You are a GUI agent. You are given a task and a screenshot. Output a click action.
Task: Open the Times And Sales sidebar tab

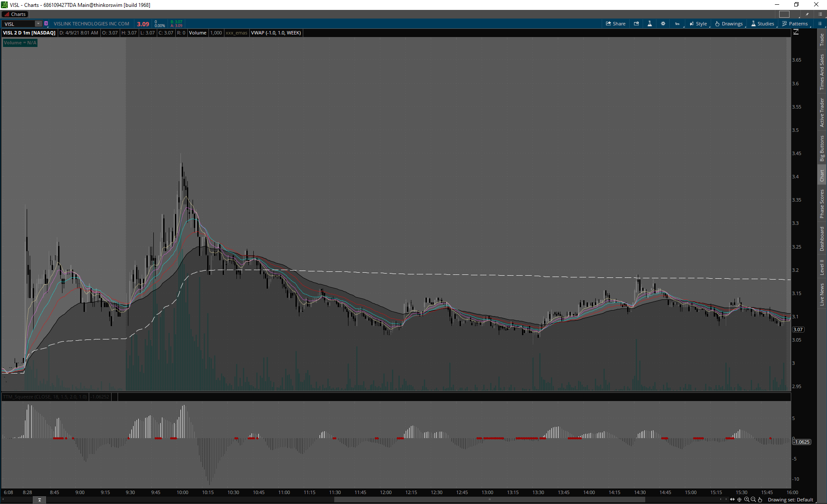click(x=822, y=72)
